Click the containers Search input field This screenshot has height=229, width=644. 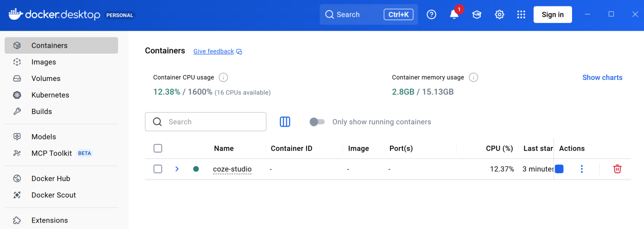click(205, 122)
